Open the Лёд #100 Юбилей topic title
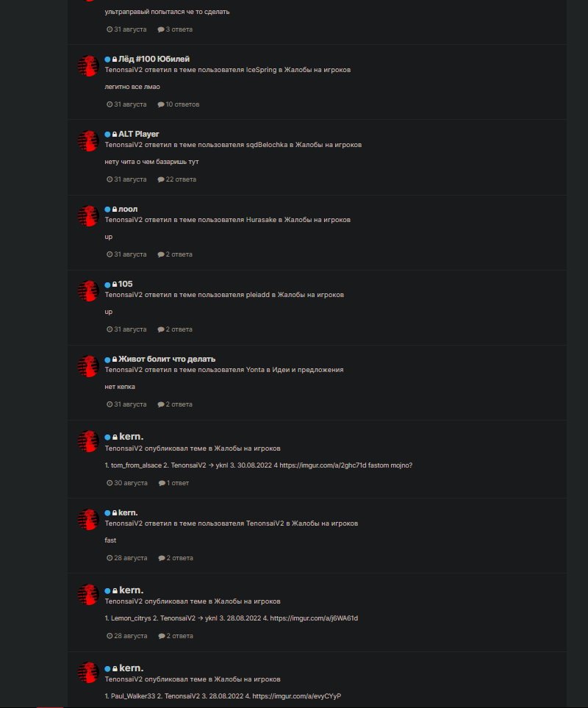588x708 pixels. point(154,59)
